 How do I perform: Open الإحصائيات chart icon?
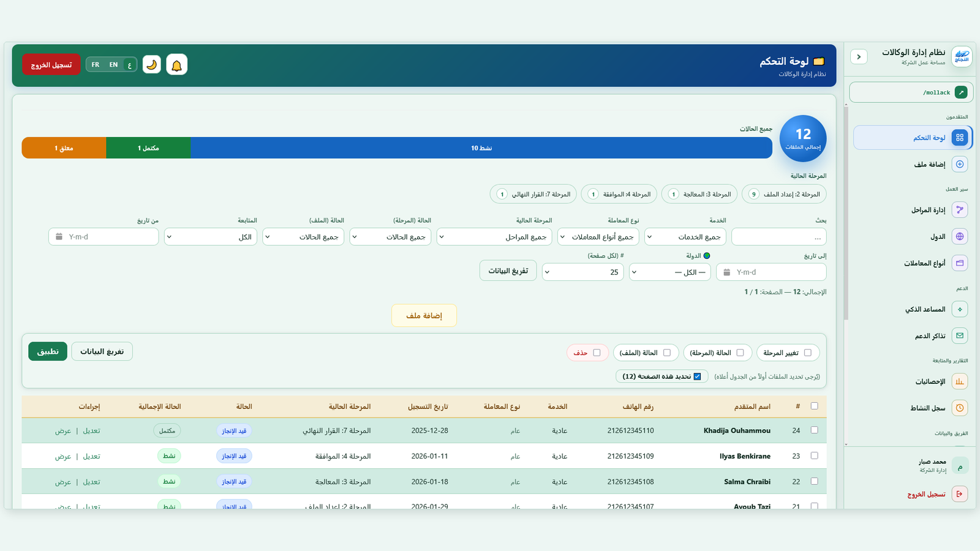(x=960, y=381)
